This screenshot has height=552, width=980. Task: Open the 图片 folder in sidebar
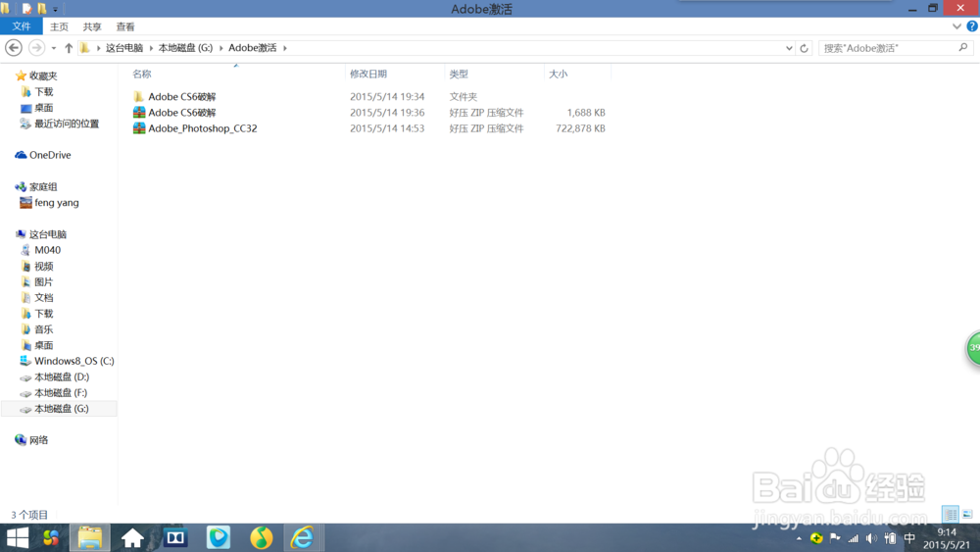tap(43, 282)
